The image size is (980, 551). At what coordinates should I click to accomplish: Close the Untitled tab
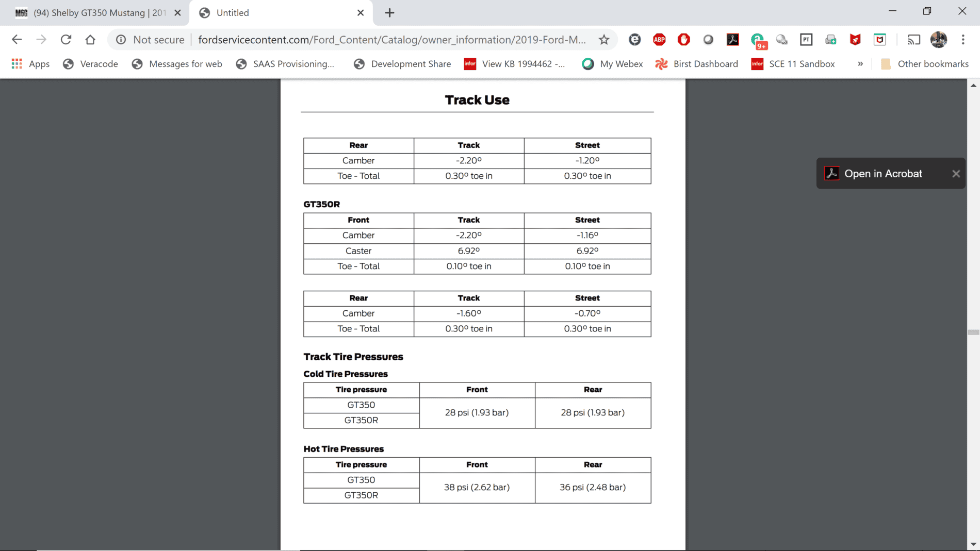361,13
